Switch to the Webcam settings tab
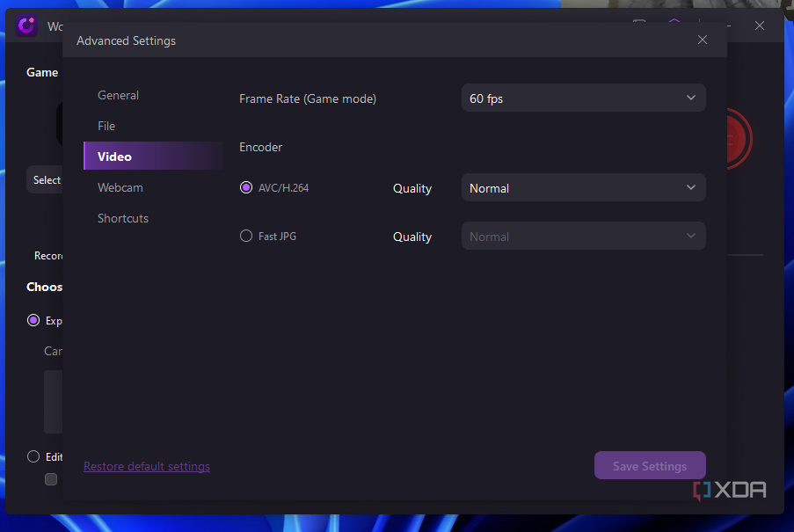794x532 pixels. point(120,187)
